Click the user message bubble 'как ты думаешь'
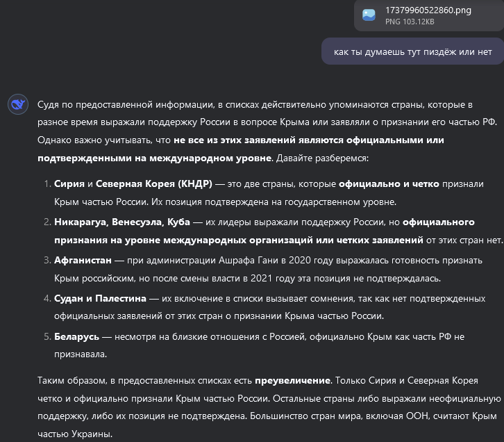The image size is (504, 442). click(x=413, y=52)
